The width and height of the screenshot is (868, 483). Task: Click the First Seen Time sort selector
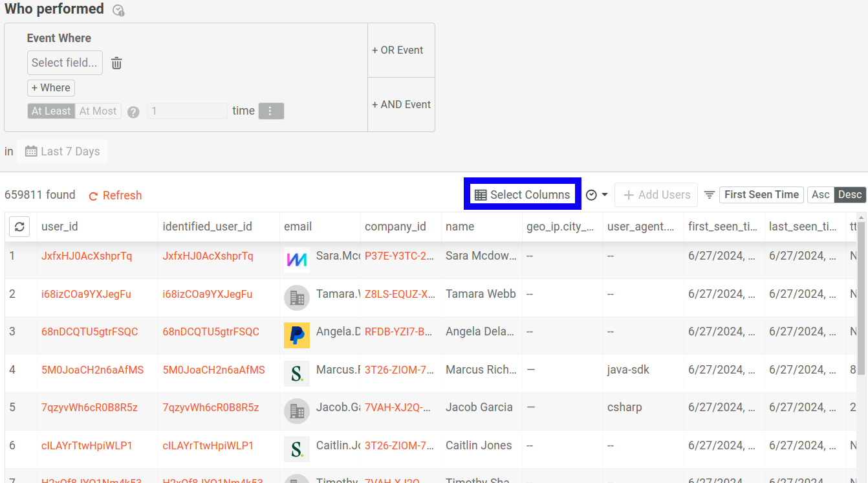pyautogui.click(x=761, y=194)
